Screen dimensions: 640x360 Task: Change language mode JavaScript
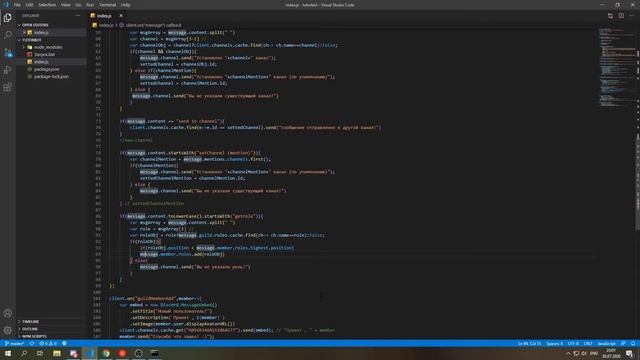click(606, 344)
